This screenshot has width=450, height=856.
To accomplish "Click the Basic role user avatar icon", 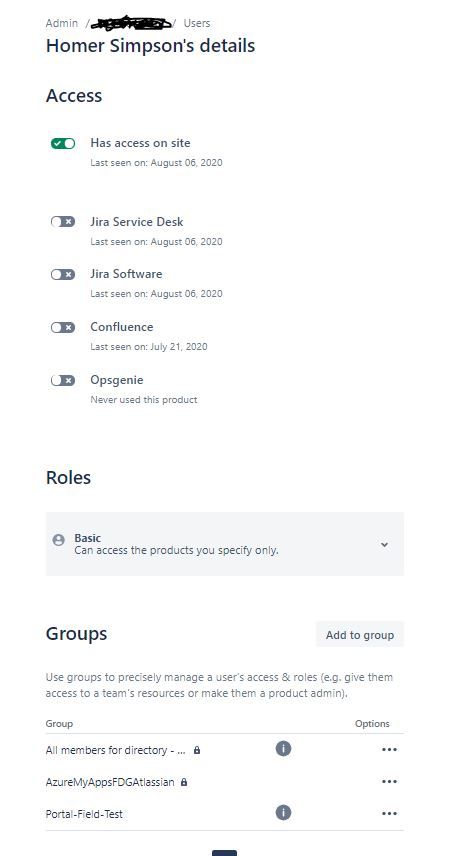I will [x=58, y=540].
